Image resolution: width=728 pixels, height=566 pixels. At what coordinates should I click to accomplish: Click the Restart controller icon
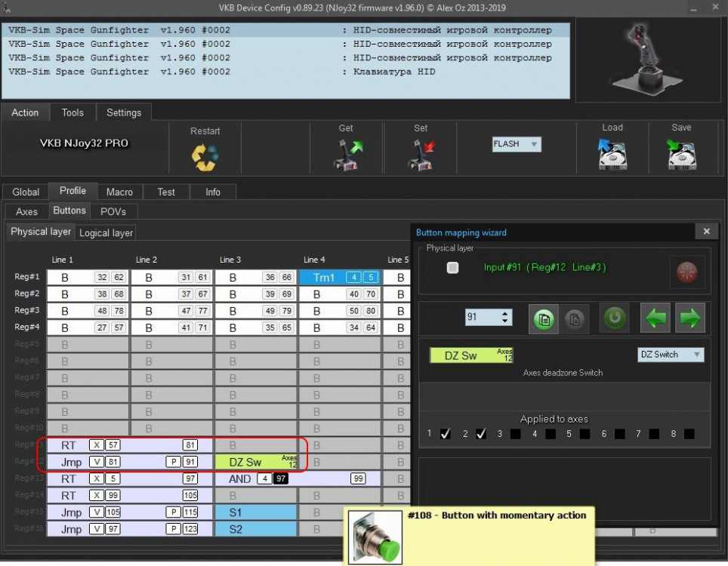click(205, 156)
